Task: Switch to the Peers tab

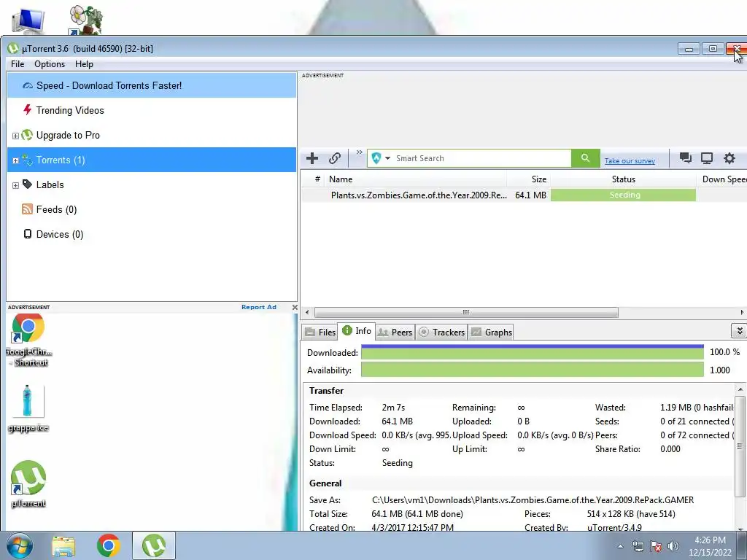Action: pos(395,332)
